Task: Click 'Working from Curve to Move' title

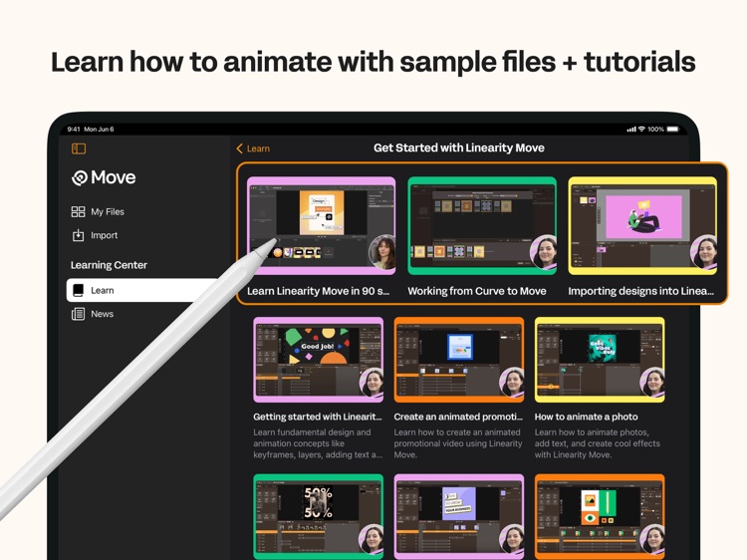Action: click(x=477, y=291)
